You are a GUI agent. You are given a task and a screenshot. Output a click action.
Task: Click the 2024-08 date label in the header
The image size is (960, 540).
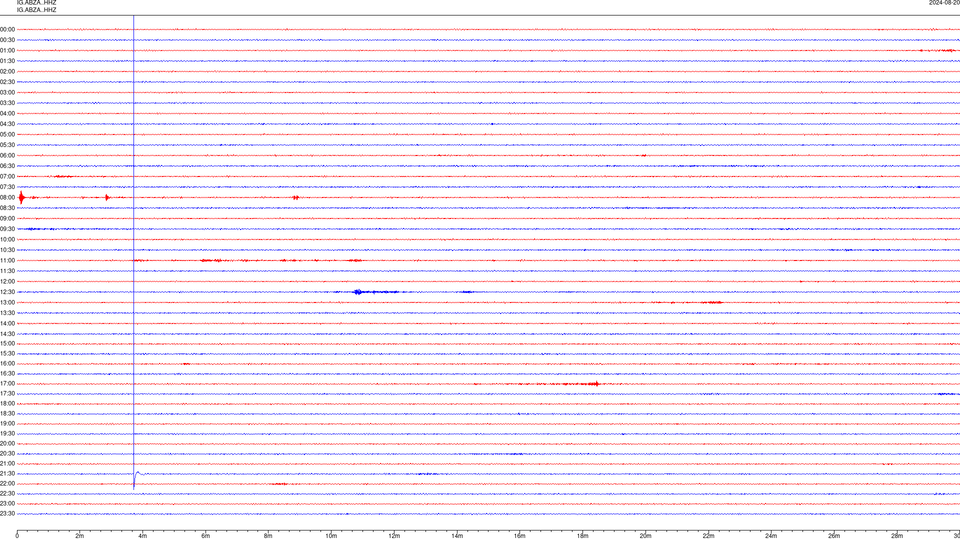pos(944,3)
